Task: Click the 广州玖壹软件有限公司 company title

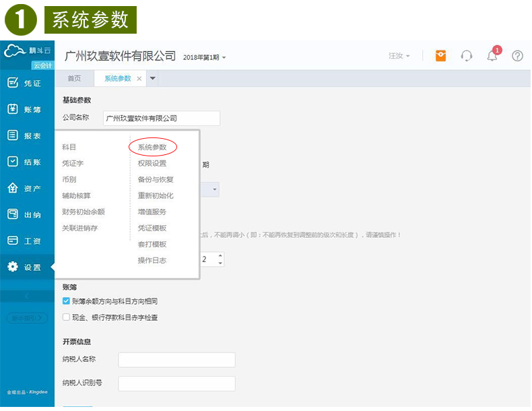Action: coord(120,56)
